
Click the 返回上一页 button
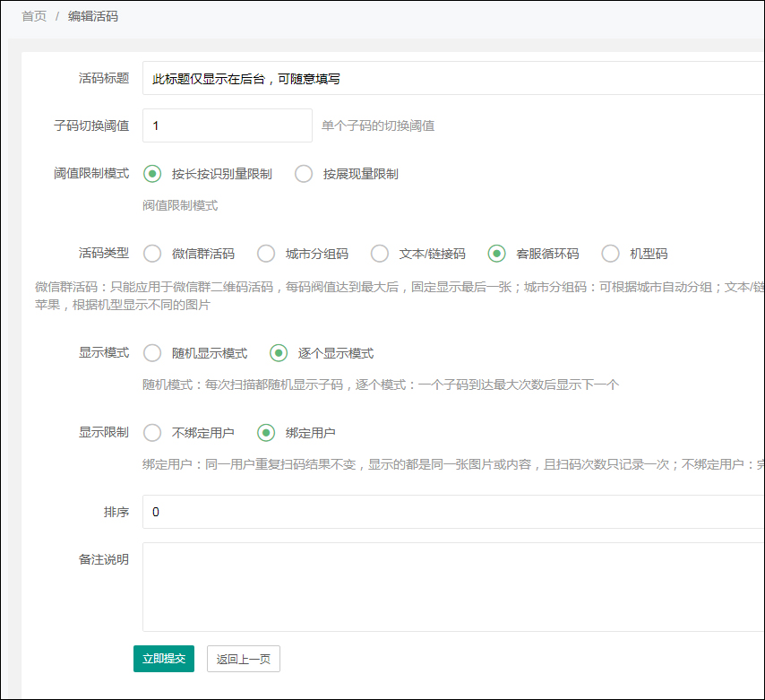click(243, 659)
